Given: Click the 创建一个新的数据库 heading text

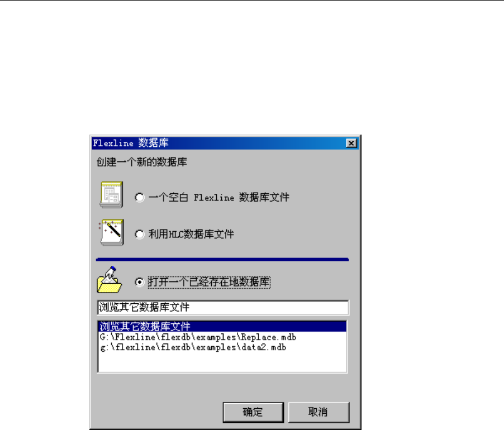Looking at the screenshot, I should pyautogui.click(x=142, y=162).
